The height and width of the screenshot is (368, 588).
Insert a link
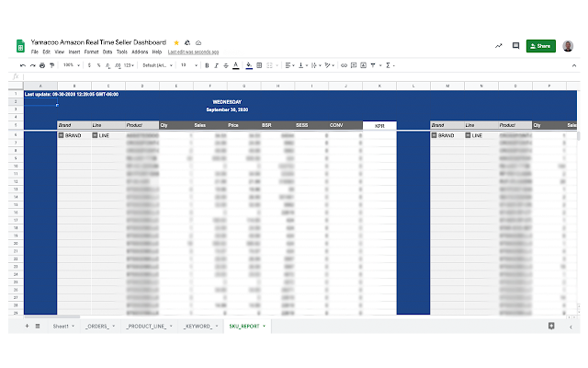pos(344,65)
